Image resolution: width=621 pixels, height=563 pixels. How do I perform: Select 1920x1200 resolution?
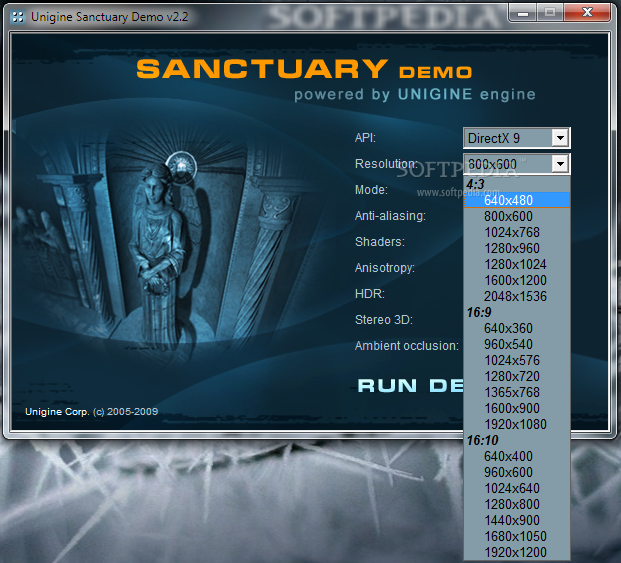pyautogui.click(x=517, y=552)
